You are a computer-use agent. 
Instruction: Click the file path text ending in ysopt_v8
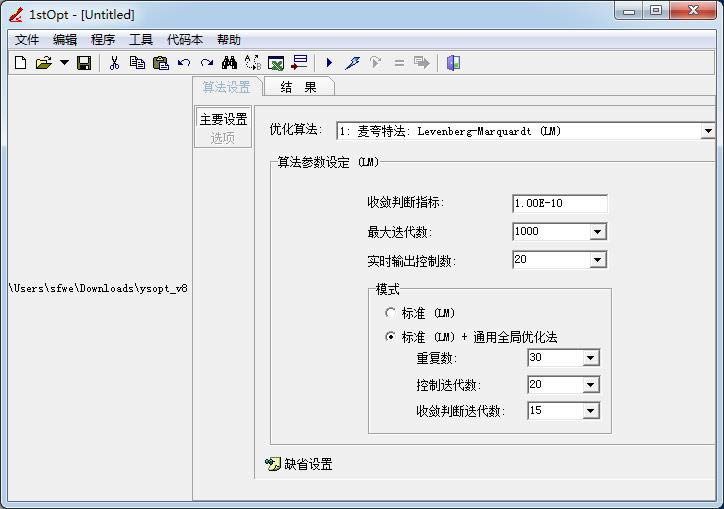[x=98, y=288]
